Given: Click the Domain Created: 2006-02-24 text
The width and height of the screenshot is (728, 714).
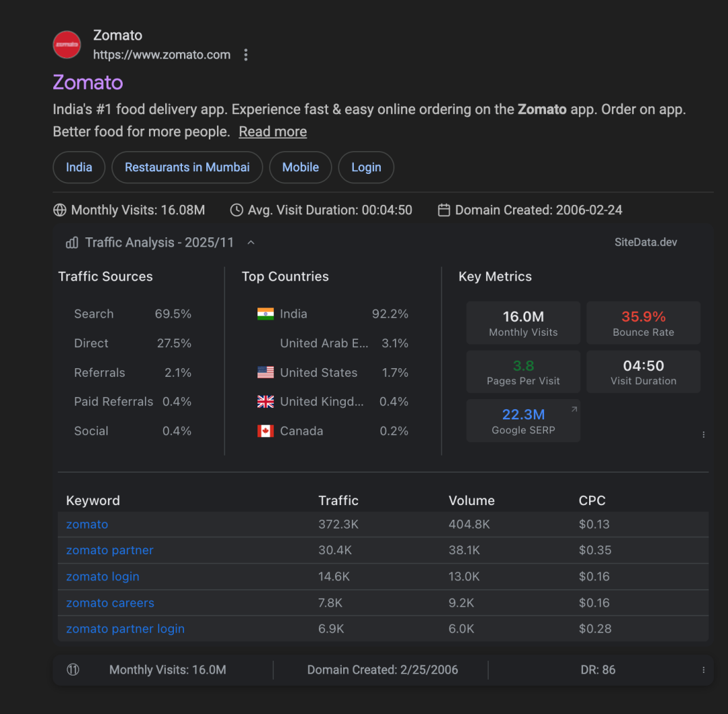Looking at the screenshot, I should coord(539,210).
